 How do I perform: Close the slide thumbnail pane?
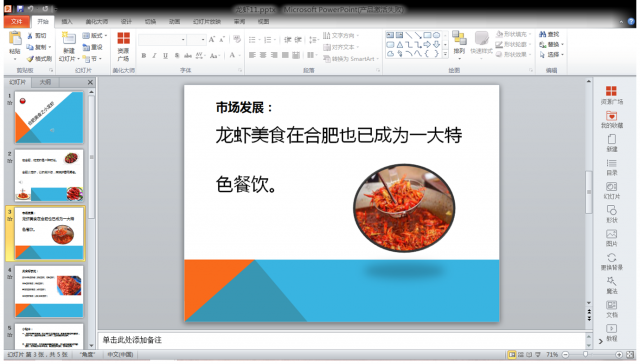tap(90, 82)
